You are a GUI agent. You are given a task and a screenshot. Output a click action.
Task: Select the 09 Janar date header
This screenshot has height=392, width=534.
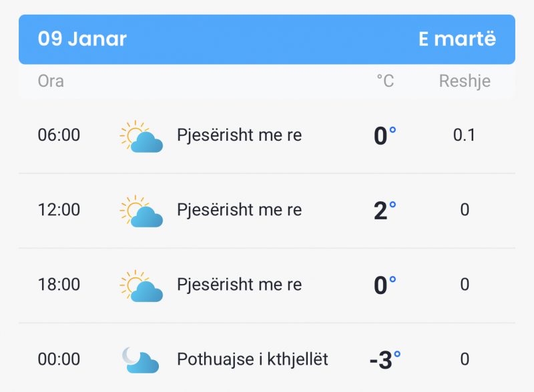[x=82, y=39]
